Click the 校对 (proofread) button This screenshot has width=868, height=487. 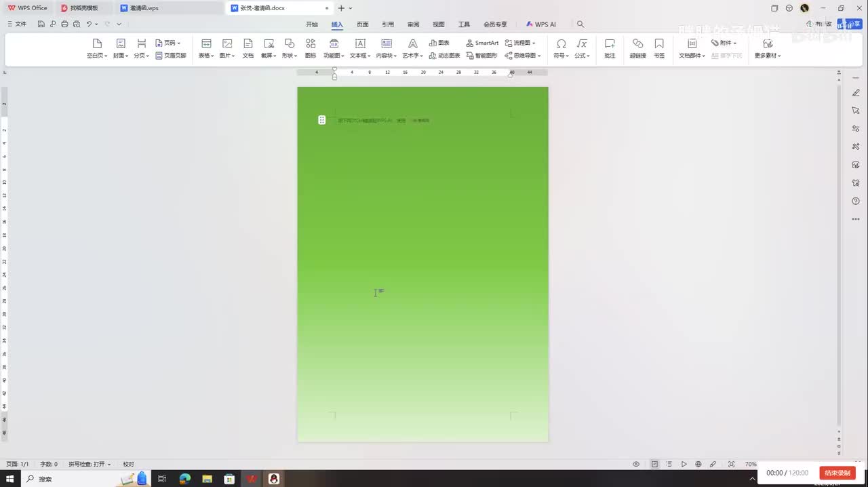point(128,464)
